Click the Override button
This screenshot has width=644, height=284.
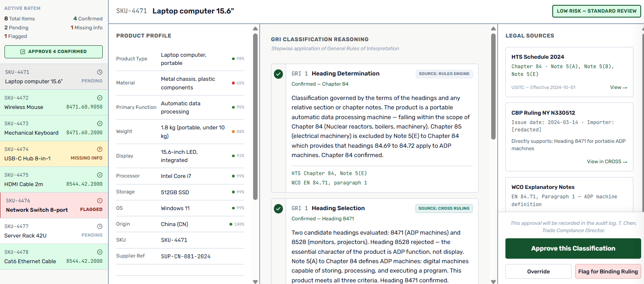pyautogui.click(x=538, y=271)
